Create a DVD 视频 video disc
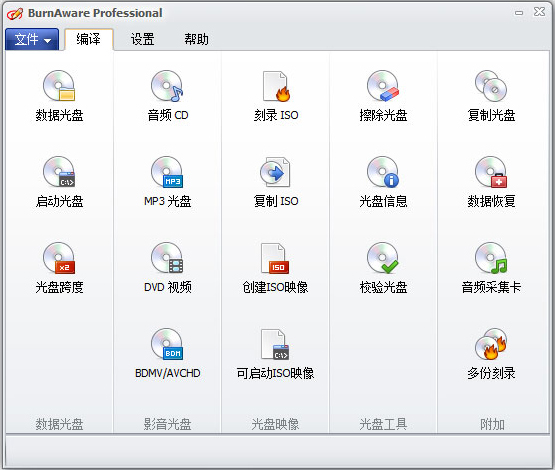Viewport: 555px width, 470px height. pos(167,268)
